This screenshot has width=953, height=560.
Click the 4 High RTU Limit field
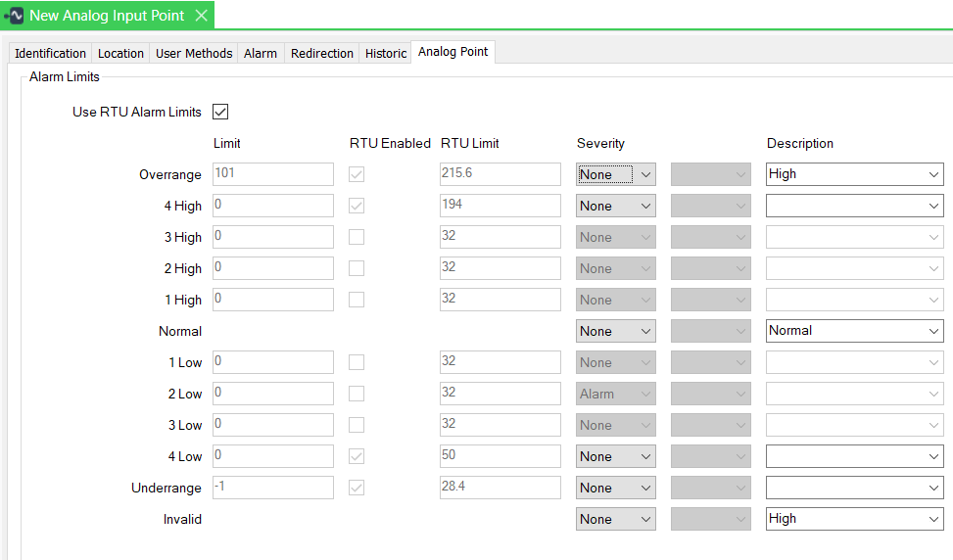click(x=500, y=206)
